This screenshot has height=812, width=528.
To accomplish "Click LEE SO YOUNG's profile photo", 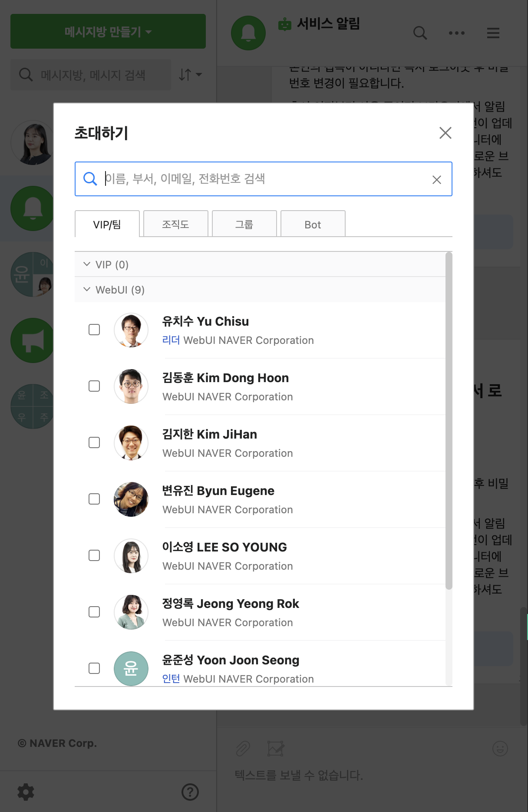I will tap(131, 556).
